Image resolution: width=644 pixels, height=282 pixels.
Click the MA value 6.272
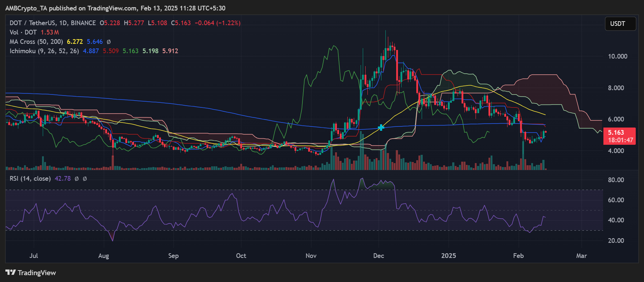(75, 42)
